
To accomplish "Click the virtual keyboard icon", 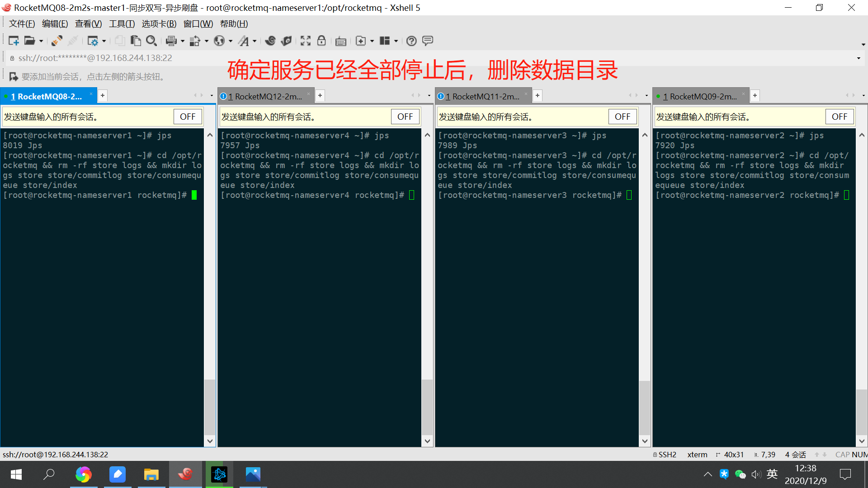I will [341, 41].
